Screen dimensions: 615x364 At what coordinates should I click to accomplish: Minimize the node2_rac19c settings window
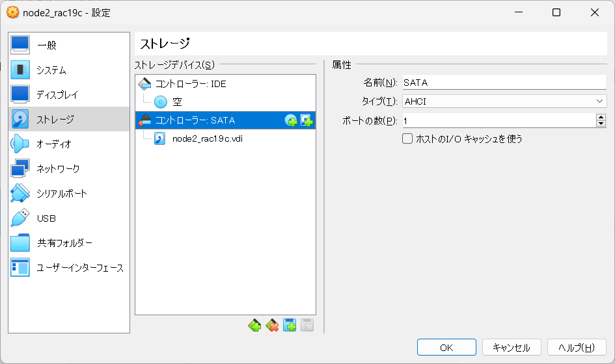coord(519,12)
